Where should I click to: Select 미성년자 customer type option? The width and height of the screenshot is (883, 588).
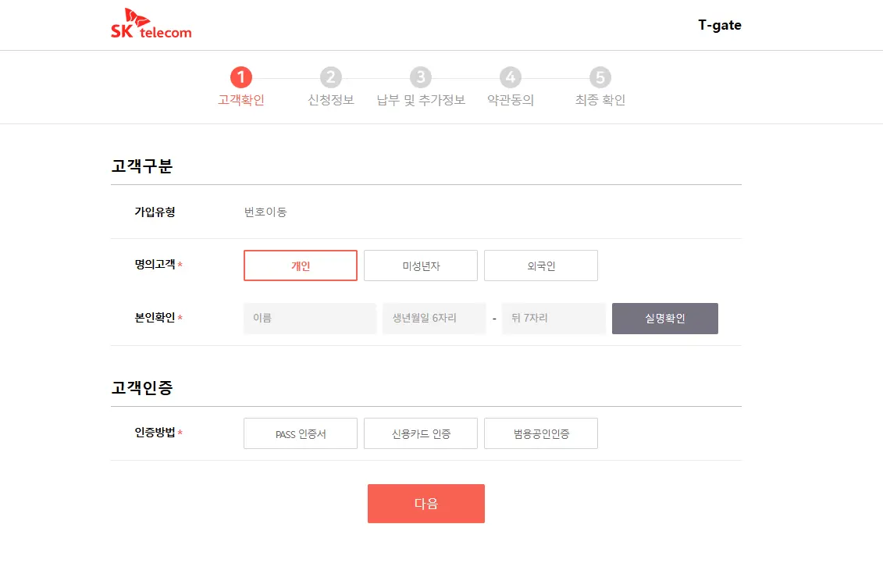click(x=421, y=265)
